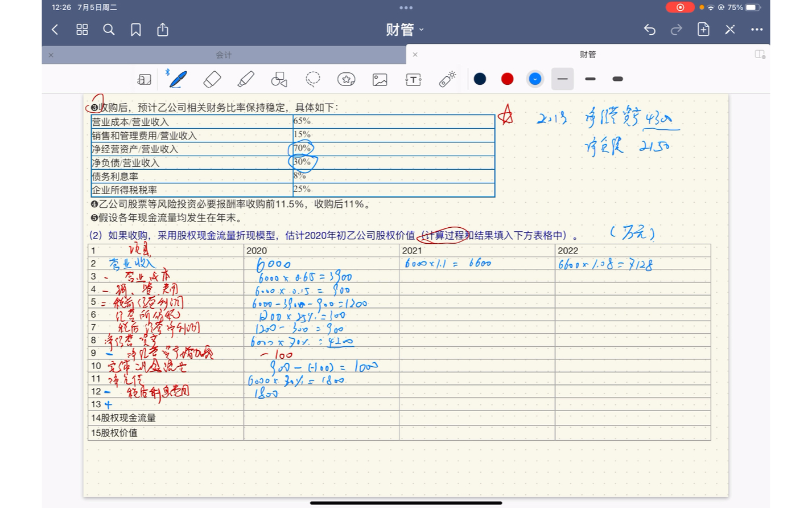Click the circled 30% value
This screenshot has height=508, width=812.
pyautogui.click(x=302, y=162)
